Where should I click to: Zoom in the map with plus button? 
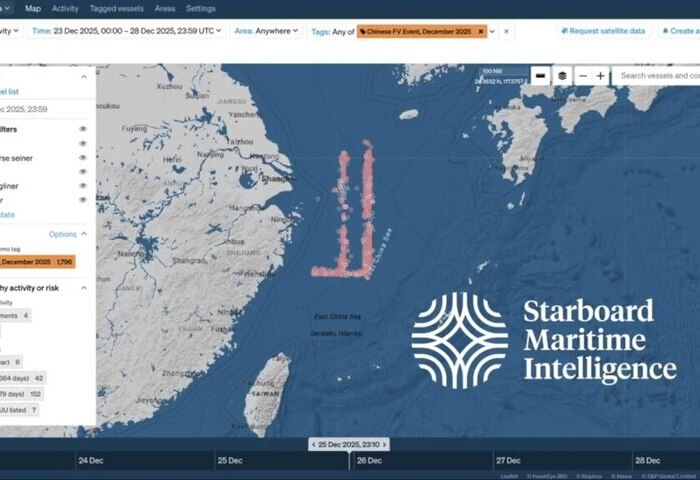[600, 76]
